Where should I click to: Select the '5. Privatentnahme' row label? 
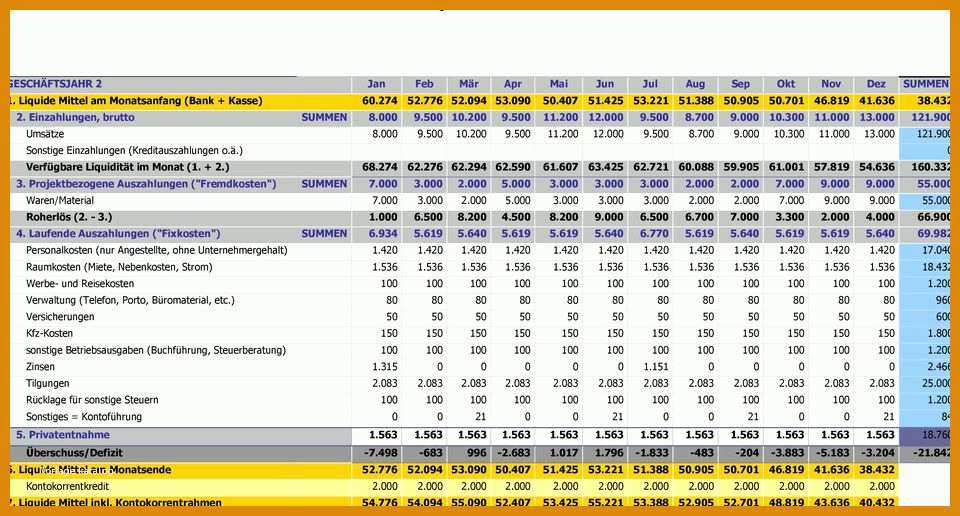(x=63, y=435)
